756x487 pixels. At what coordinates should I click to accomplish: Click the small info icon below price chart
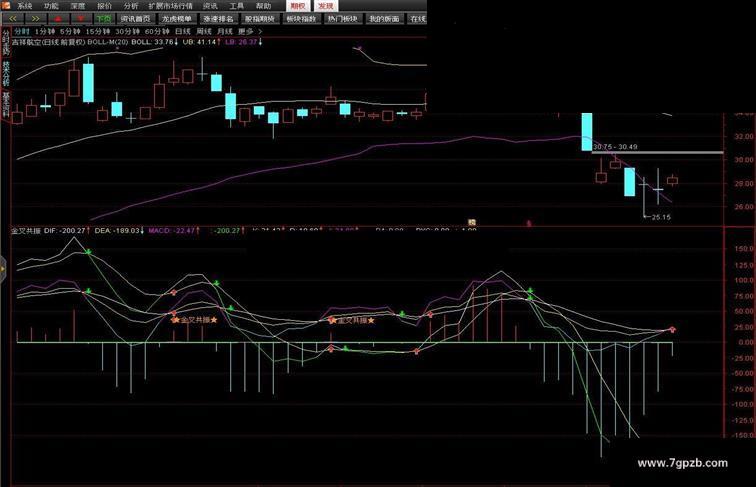pyautogui.click(x=472, y=222)
